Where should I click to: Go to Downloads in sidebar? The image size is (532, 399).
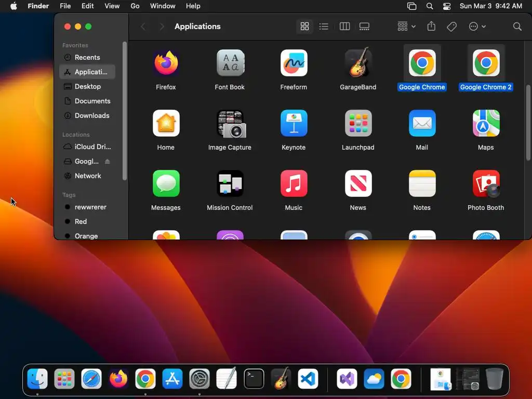(87, 116)
